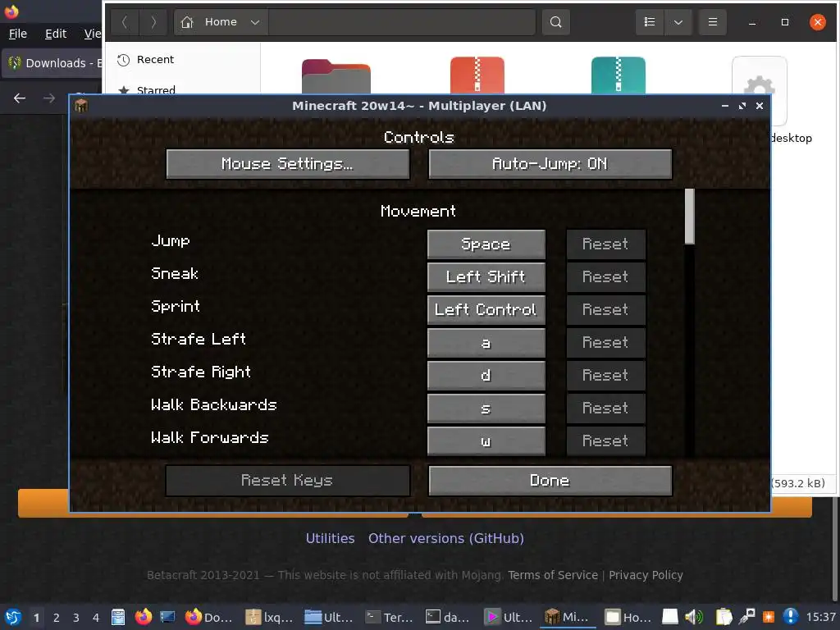Viewport: 840px width, 630px height.
Task: Click the browser back arrow
Action: pyautogui.click(x=20, y=98)
